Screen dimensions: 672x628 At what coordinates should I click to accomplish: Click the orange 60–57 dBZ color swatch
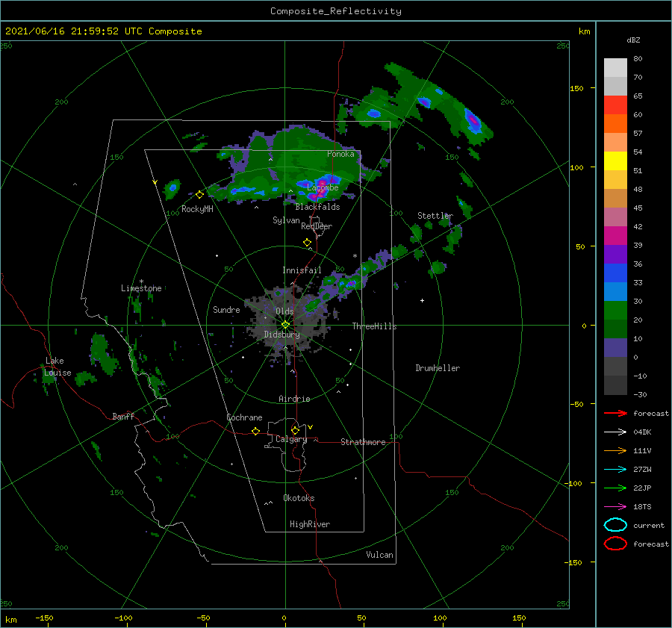(x=615, y=124)
